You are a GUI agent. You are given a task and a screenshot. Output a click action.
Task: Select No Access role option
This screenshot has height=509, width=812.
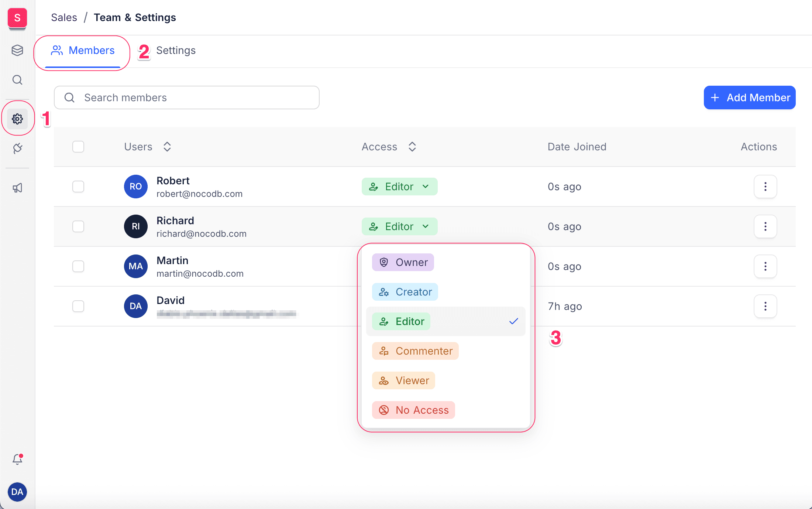[413, 410]
